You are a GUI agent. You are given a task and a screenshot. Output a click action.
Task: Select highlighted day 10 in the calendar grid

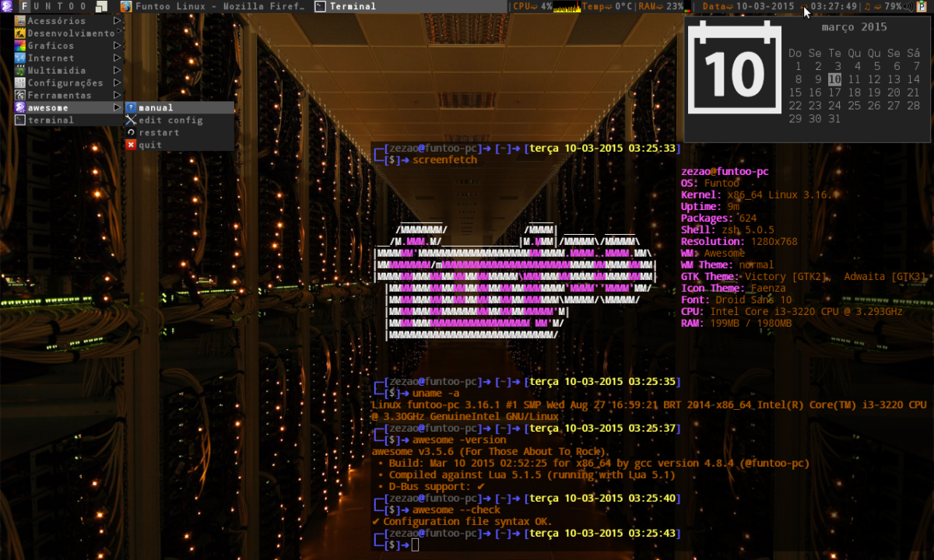[x=834, y=79]
